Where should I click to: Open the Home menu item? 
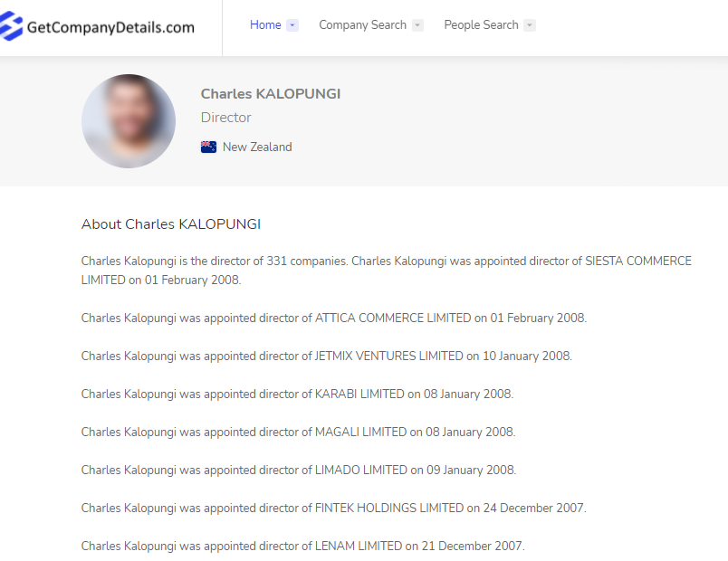265,25
